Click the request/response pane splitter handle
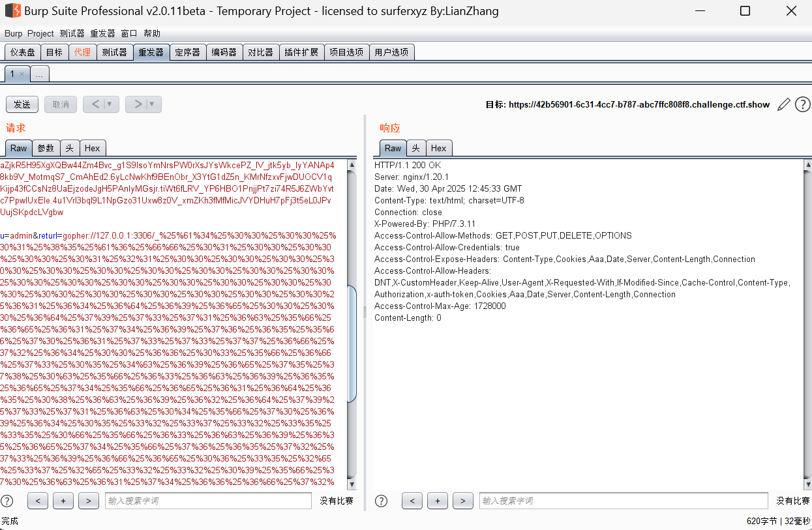 pyautogui.click(x=365, y=312)
